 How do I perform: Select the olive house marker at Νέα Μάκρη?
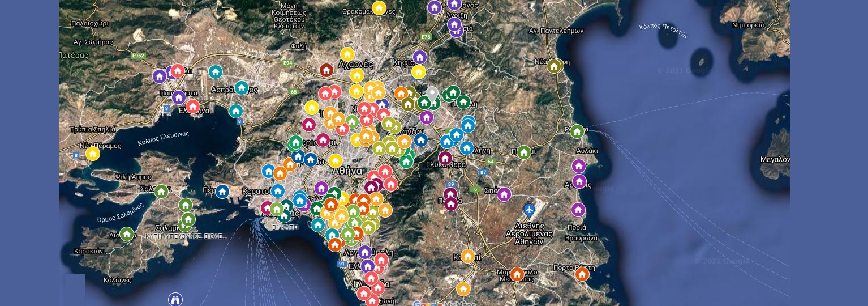click(554, 66)
